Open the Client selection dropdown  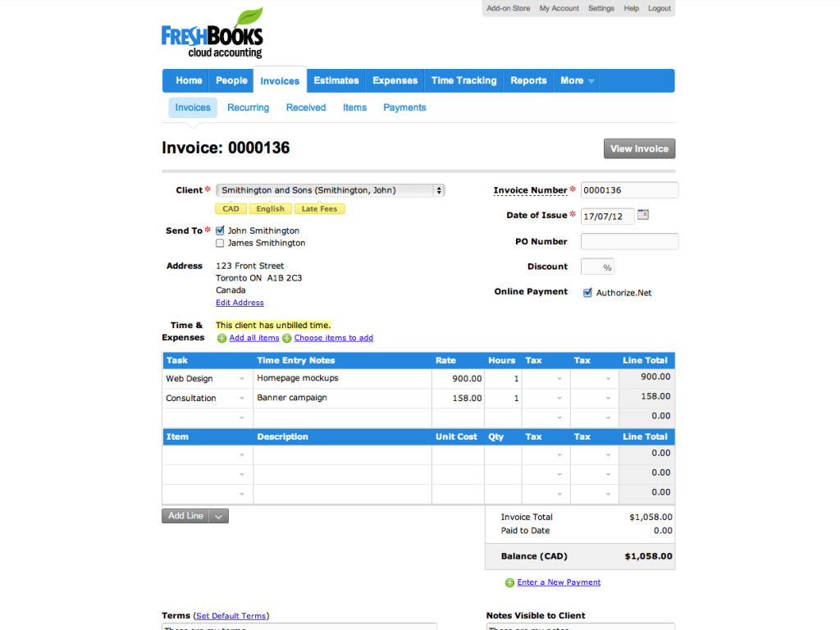tap(330, 190)
